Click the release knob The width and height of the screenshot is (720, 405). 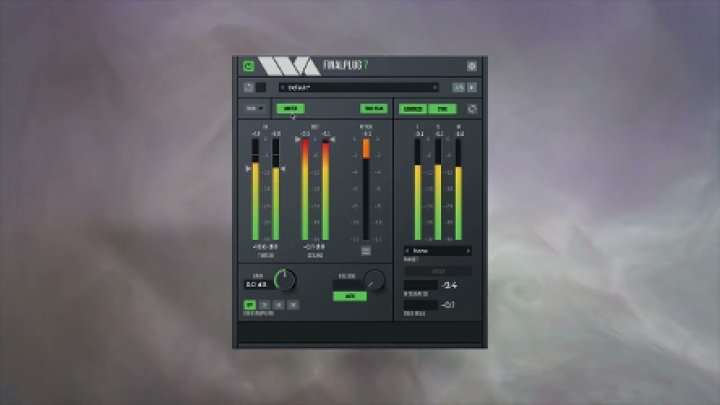374,280
